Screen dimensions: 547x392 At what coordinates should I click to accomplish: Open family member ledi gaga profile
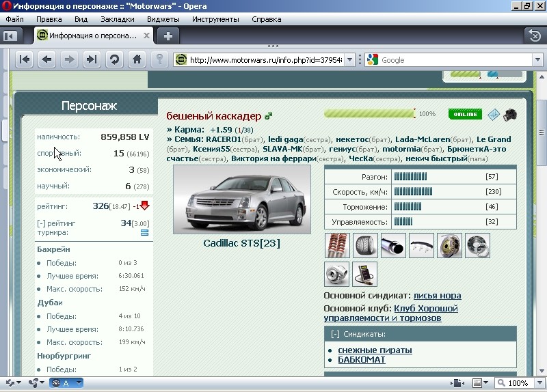[x=285, y=139]
